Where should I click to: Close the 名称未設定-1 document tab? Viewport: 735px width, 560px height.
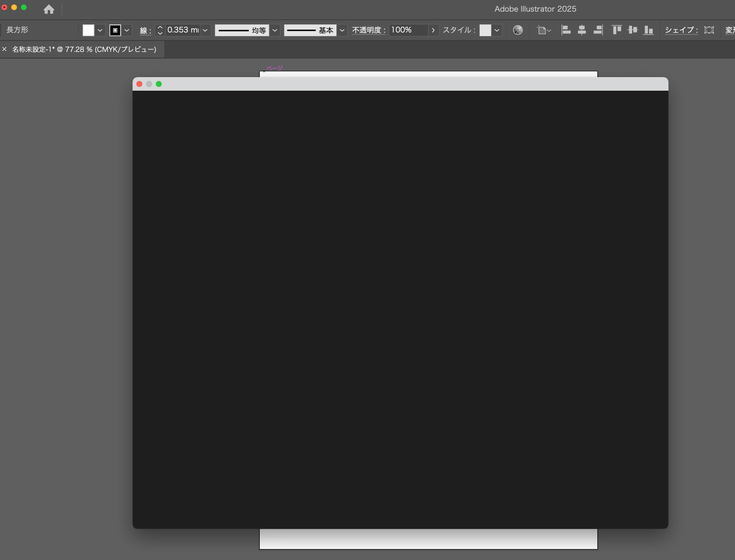(4, 49)
